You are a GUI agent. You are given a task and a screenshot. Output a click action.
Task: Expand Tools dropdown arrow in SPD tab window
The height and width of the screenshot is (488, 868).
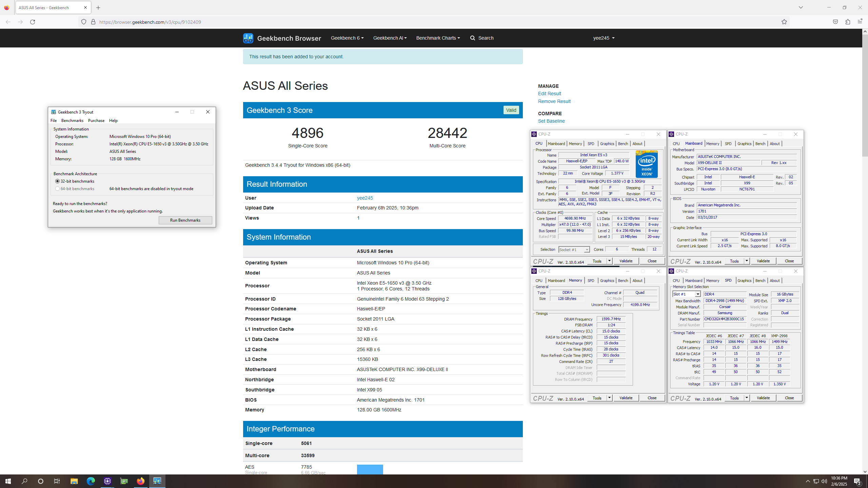(x=747, y=398)
